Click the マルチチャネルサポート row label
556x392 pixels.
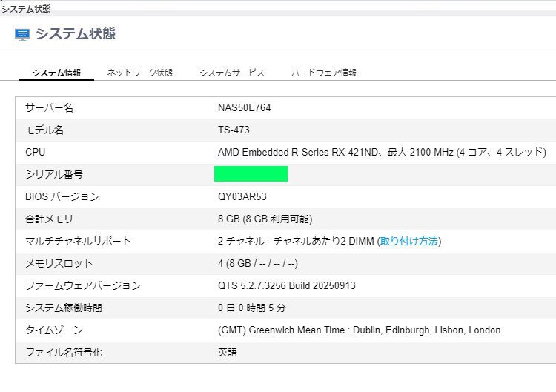click(78, 241)
